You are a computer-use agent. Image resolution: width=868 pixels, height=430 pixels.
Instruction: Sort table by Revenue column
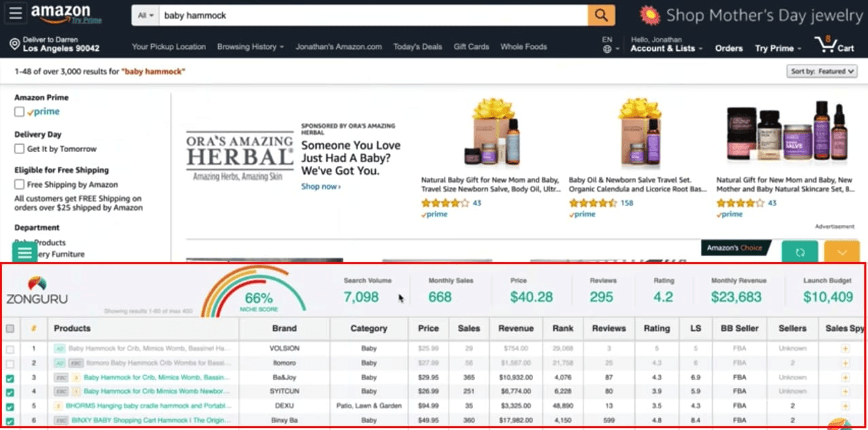click(x=516, y=328)
